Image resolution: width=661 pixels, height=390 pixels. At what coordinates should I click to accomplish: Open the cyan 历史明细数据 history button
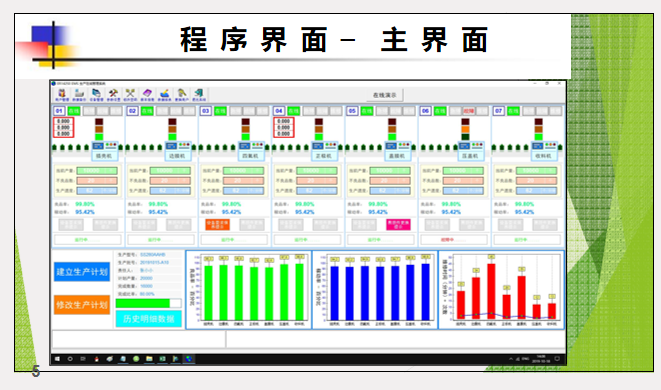pyautogui.click(x=148, y=319)
